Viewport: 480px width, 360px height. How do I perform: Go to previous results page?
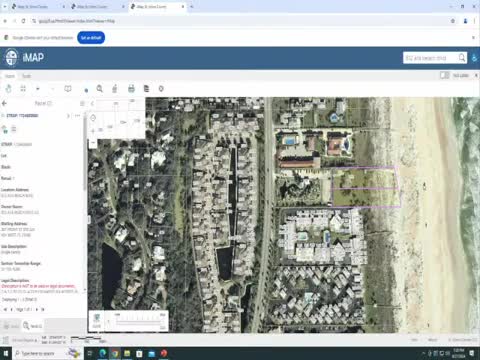12,309
